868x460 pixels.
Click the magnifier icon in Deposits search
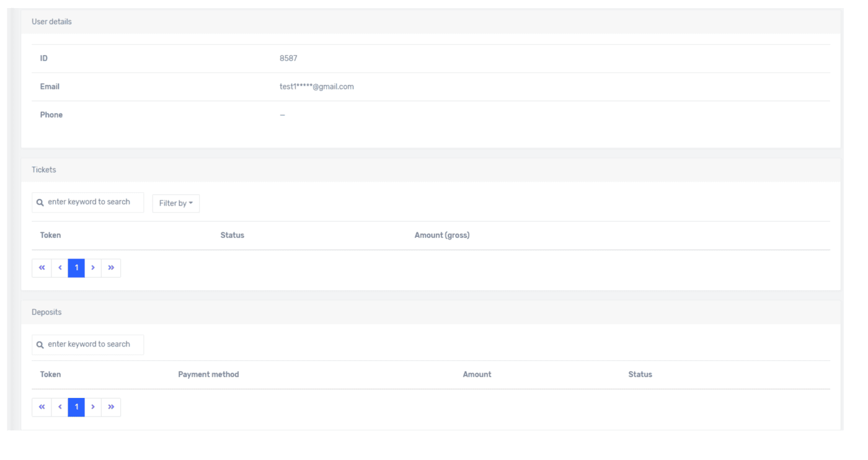(x=40, y=345)
